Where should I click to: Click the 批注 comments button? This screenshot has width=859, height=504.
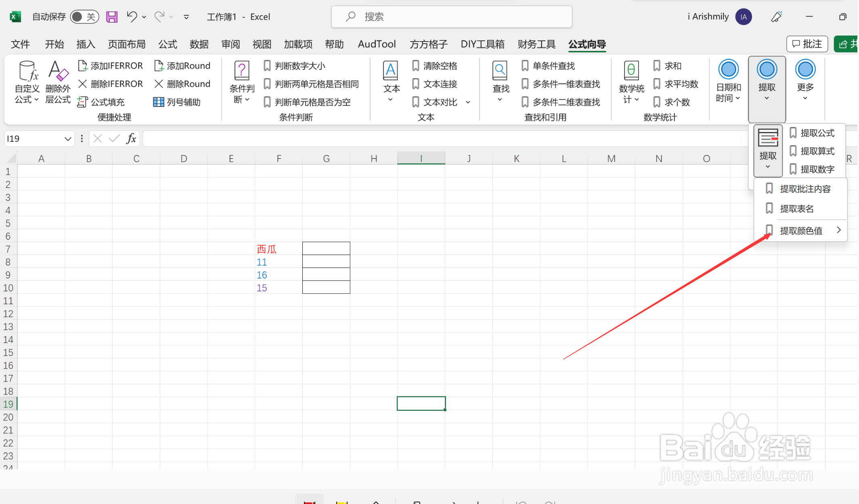[x=807, y=44]
